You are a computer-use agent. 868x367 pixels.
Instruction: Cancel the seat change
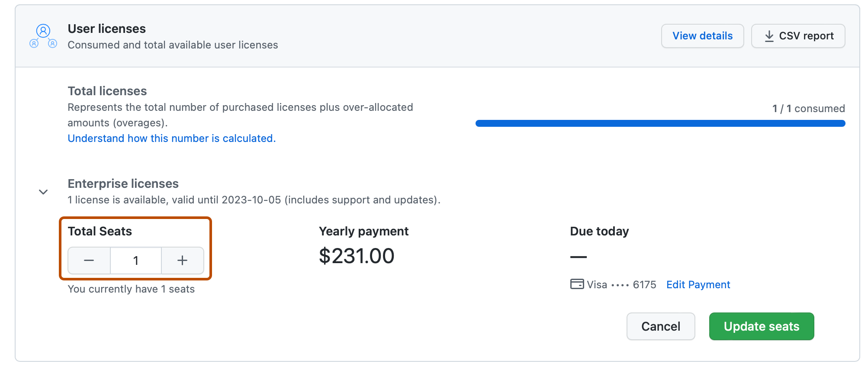(x=661, y=326)
